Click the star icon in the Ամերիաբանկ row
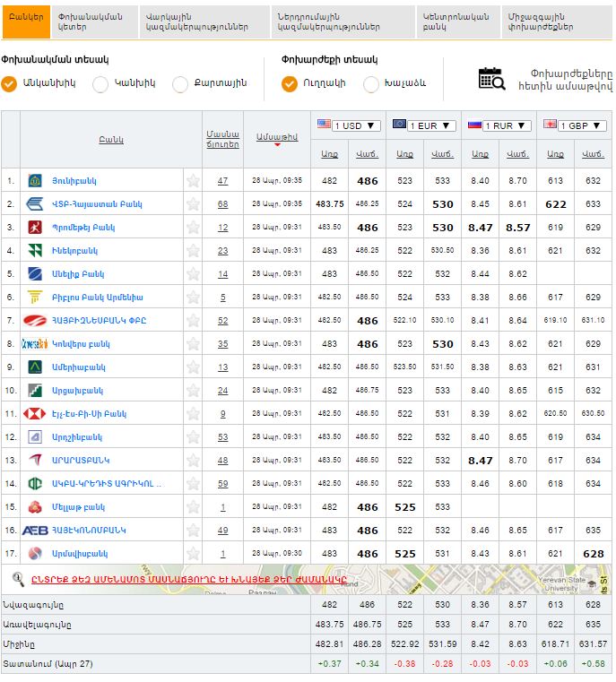Image resolution: width=616 pixels, height=682 pixels. point(193,367)
